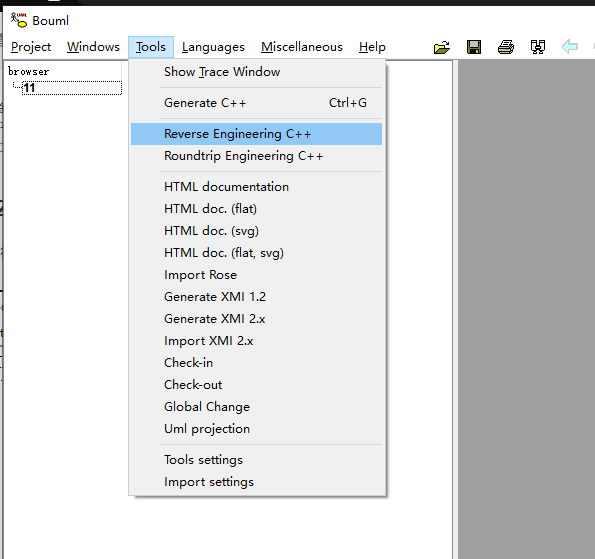The height and width of the screenshot is (559, 595).
Task: Open Tools settings
Action: pos(257,460)
